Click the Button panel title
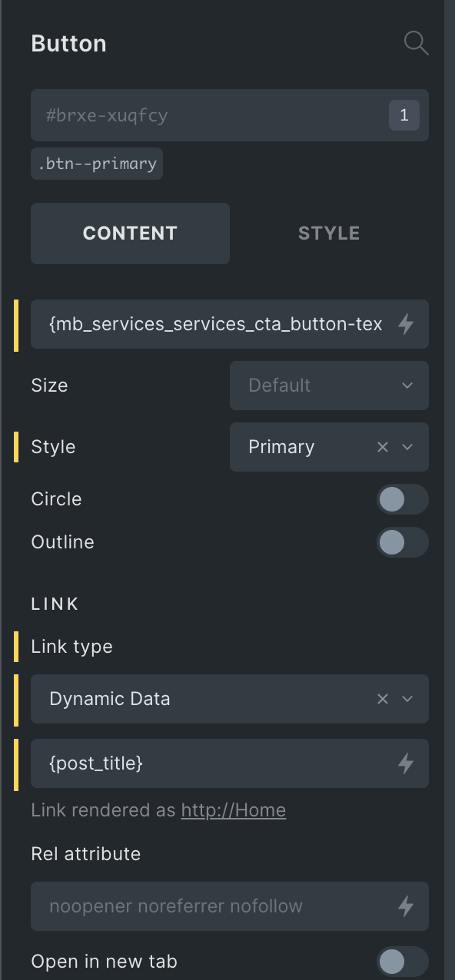 click(68, 44)
